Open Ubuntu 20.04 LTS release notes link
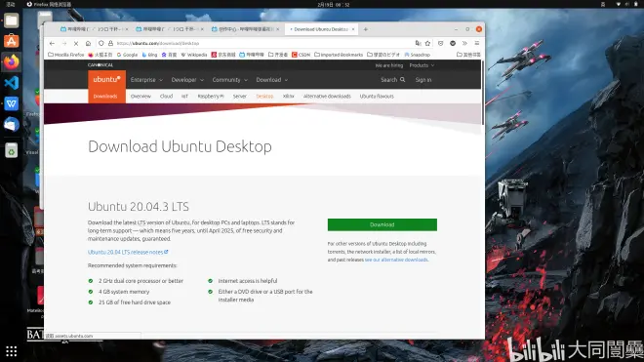Viewport: 644px width, 362px height. click(128, 252)
